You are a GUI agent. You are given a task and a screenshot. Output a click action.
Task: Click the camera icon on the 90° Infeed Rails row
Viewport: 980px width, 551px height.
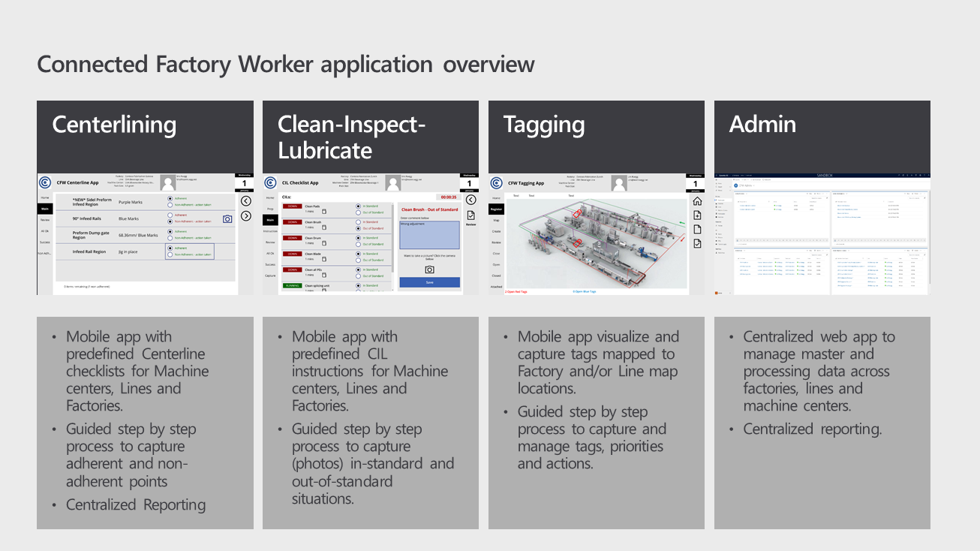coord(227,218)
